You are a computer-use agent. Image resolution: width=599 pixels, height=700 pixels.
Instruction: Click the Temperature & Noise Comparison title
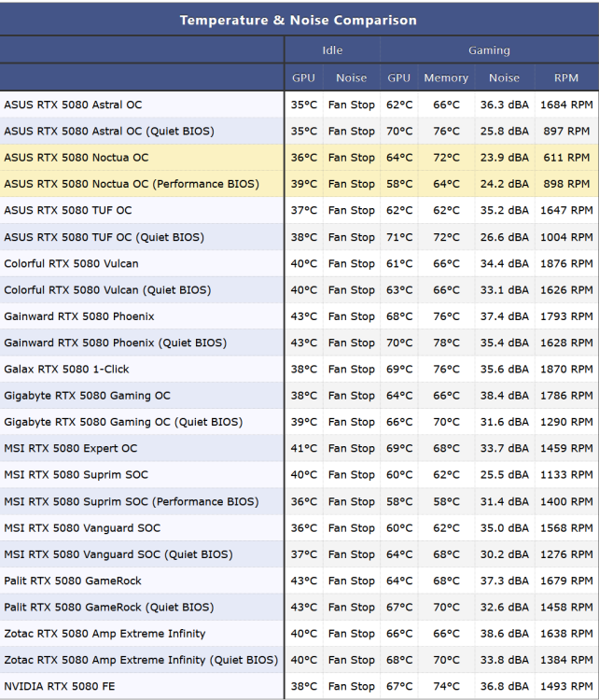[x=299, y=21]
